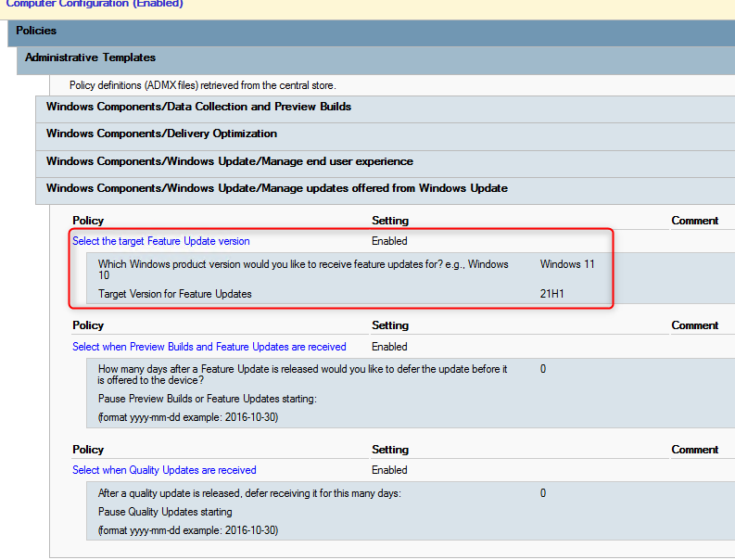Select Pause Quality Updates starting text
This screenshot has height=560, width=735.
point(165,512)
